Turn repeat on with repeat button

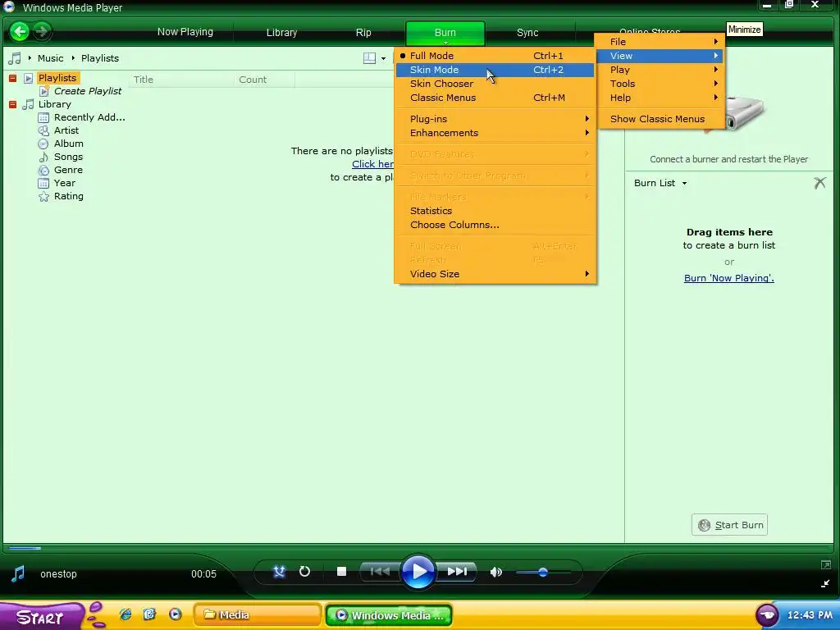pos(304,572)
